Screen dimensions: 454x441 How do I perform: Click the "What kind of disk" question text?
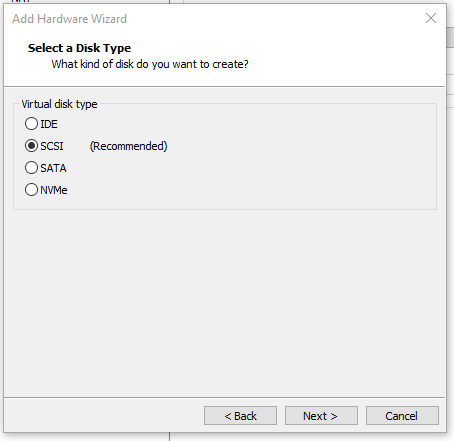pyautogui.click(x=150, y=64)
